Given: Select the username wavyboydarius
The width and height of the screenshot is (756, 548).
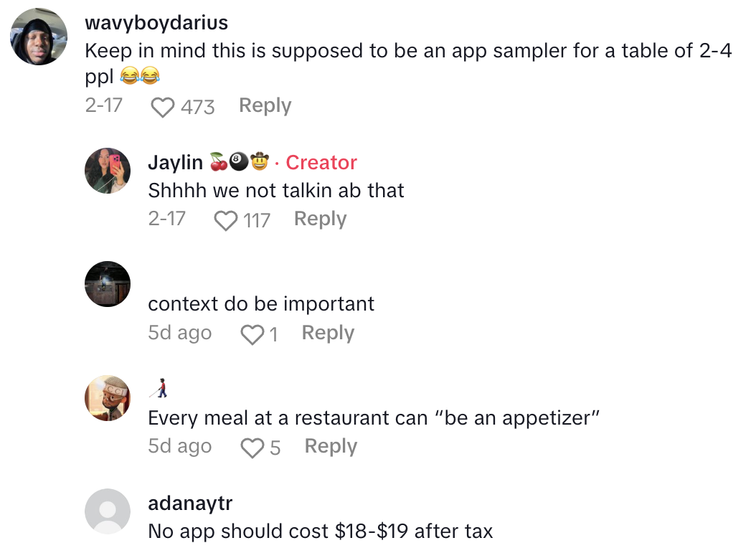Looking at the screenshot, I should pyautogui.click(x=156, y=22).
